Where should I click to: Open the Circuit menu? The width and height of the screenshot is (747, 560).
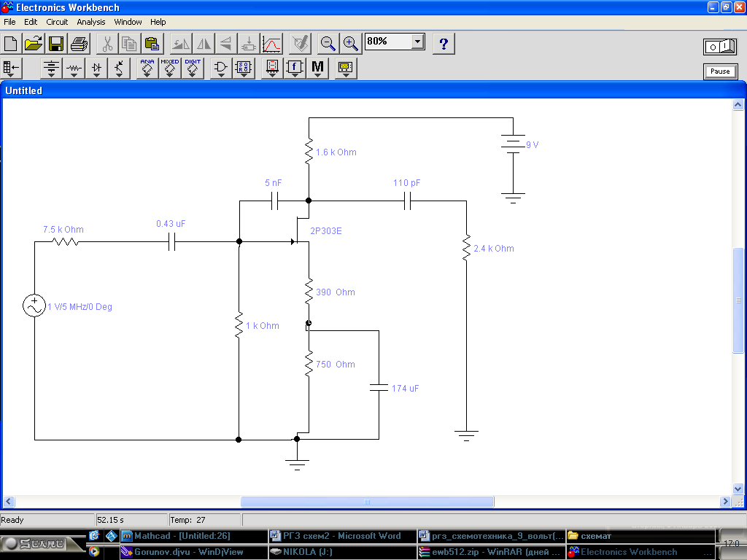coord(57,22)
